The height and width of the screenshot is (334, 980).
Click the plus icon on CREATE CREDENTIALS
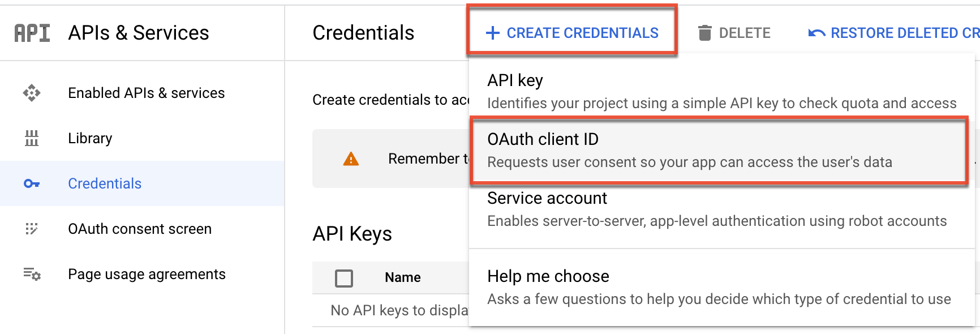tap(492, 32)
